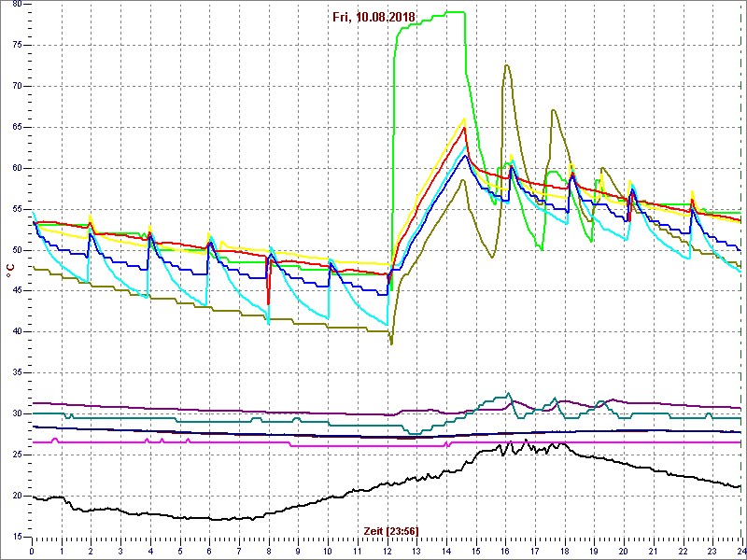
Task: Select the 50 value on temperature axis
Action: [x=17, y=250]
